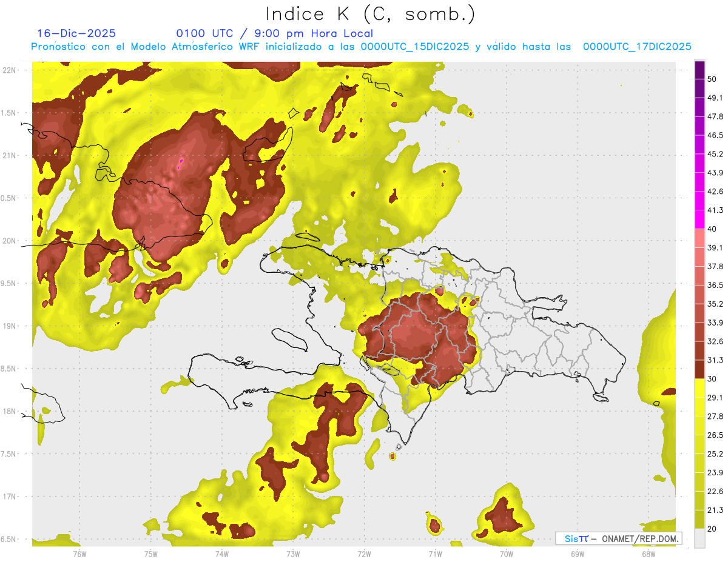Select the gray swatch below value 20
This screenshot has width=728, height=562.
[699, 538]
